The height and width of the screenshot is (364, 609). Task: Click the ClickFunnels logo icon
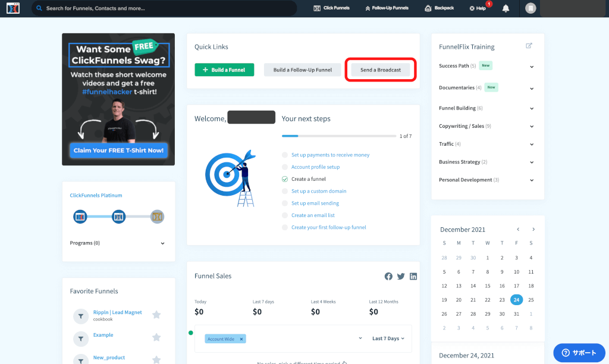13,8
